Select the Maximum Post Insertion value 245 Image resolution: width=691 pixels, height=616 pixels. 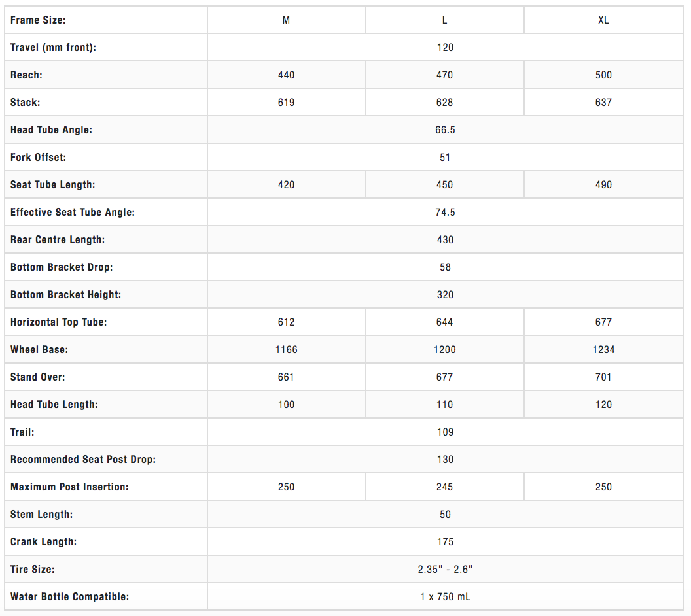(444, 487)
